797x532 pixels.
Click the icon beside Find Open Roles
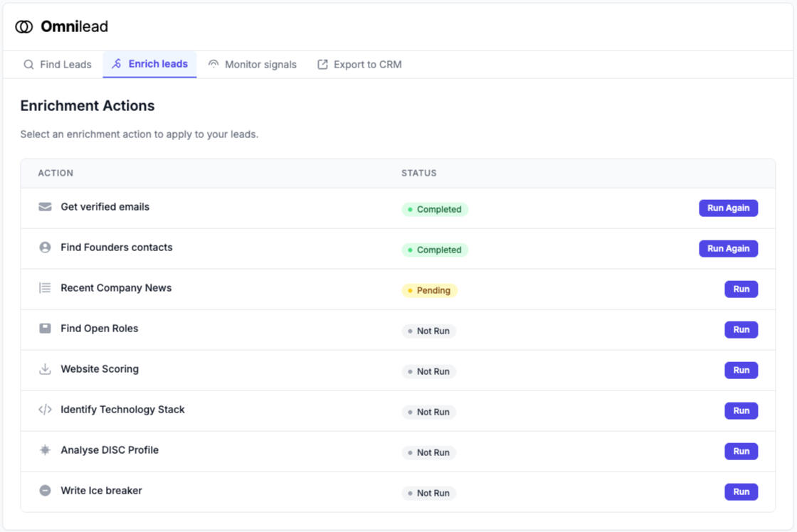[45, 329]
